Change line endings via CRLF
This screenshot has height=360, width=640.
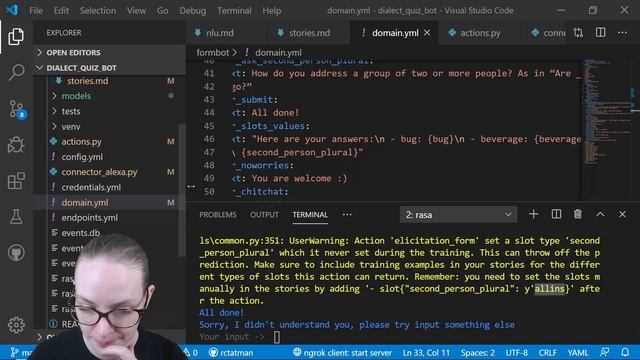tap(547, 353)
